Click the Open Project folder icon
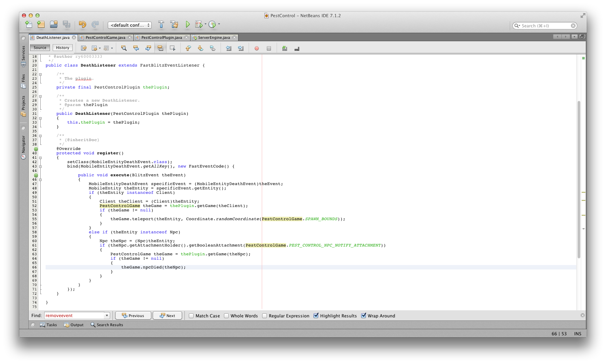Viewport: 606px width, 364px height. pyautogui.click(x=54, y=24)
